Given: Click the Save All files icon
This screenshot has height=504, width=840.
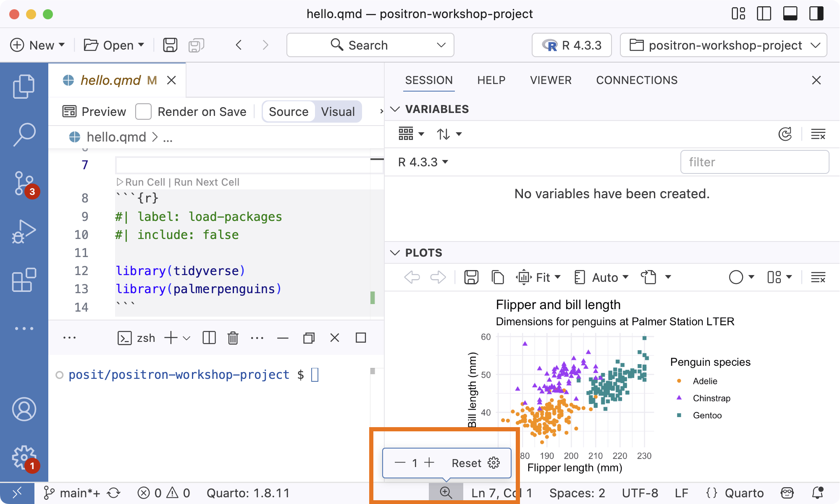Looking at the screenshot, I should pyautogui.click(x=196, y=45).
